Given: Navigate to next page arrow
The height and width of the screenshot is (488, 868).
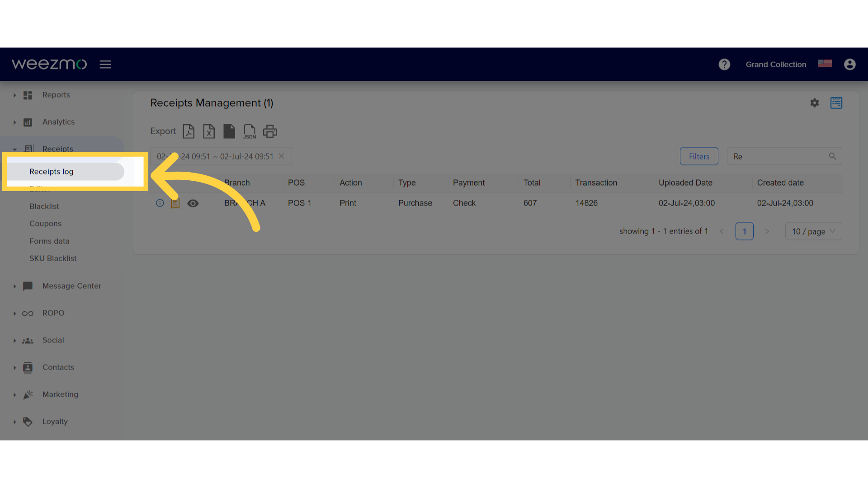Looking at the screenshot, I should (x=767, y=231).
